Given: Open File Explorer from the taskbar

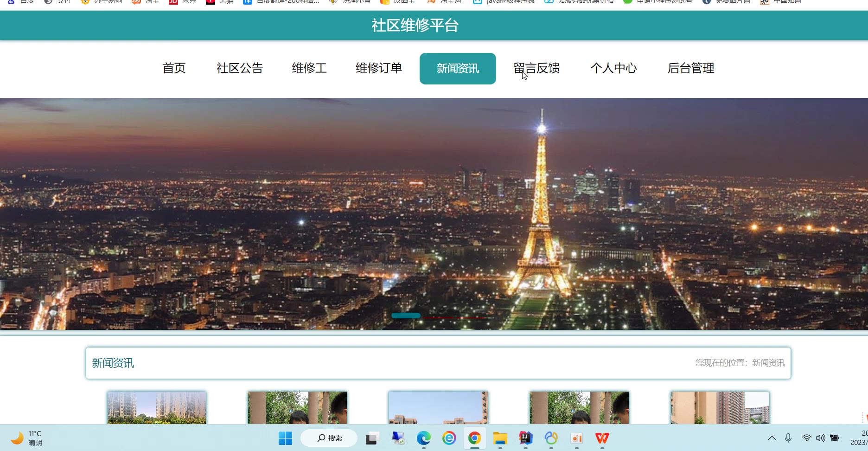Looking at the screenshot, I should tap(500, 438).
